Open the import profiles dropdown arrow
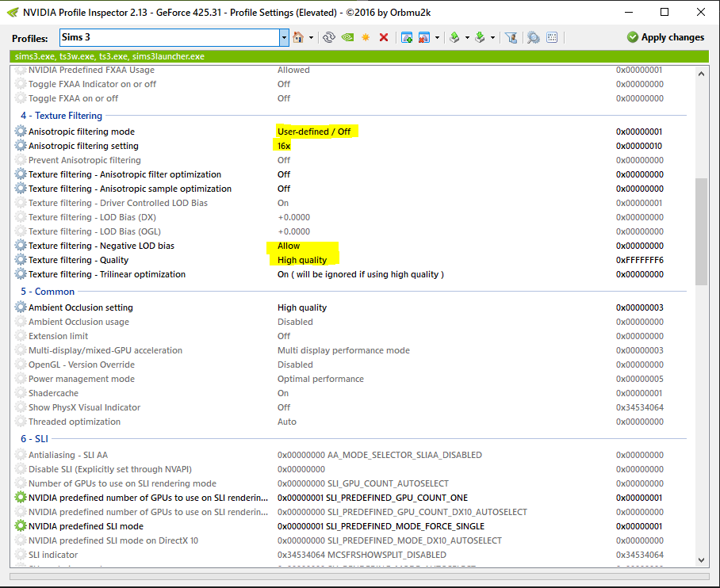Image resolution: width=720 pixels, height=588 pixels. 492,37
